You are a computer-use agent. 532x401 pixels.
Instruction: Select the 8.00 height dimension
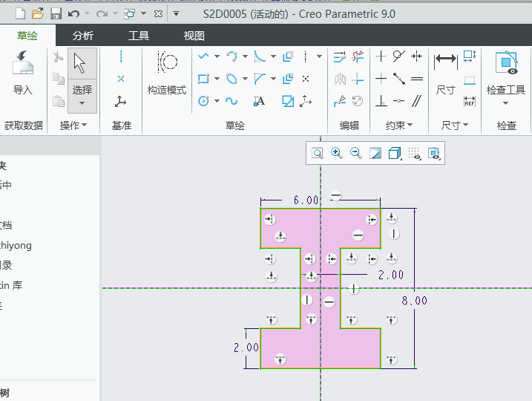click(x=414, y=301)
